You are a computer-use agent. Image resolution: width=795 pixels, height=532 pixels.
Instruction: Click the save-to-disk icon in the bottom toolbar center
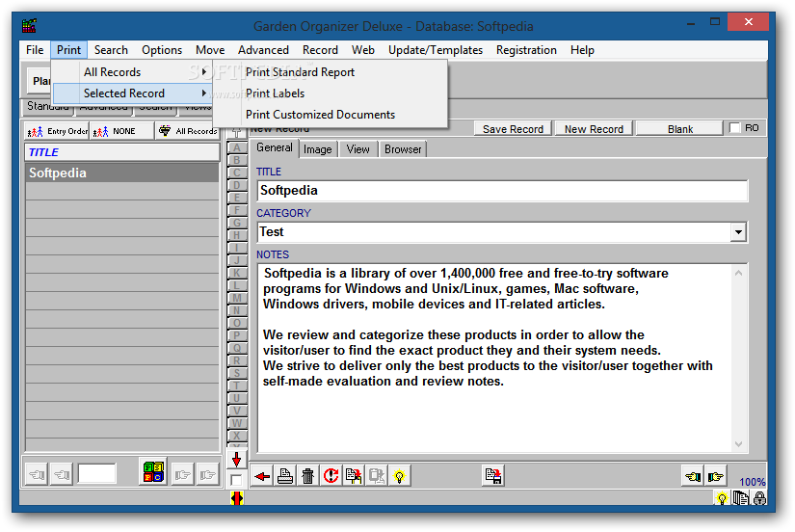pyautogui.click(x=492, y=476)
